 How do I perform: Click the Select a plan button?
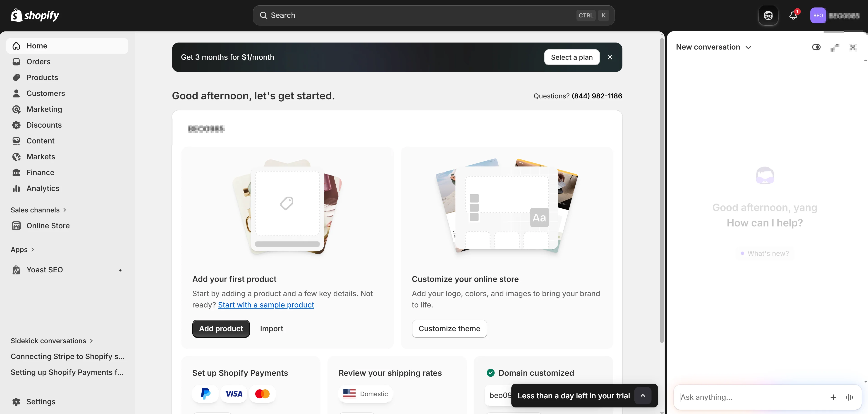pos(572,57)
